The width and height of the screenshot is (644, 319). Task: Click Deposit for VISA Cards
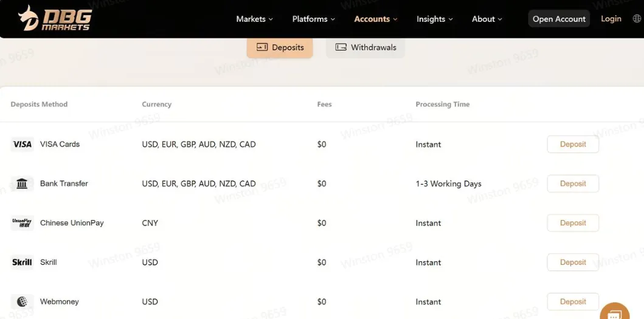573,145
